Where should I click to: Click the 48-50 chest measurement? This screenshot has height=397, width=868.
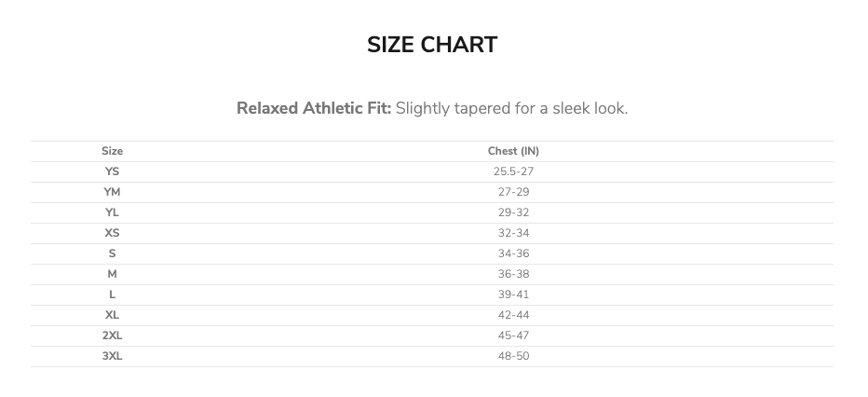click(514, 356)
